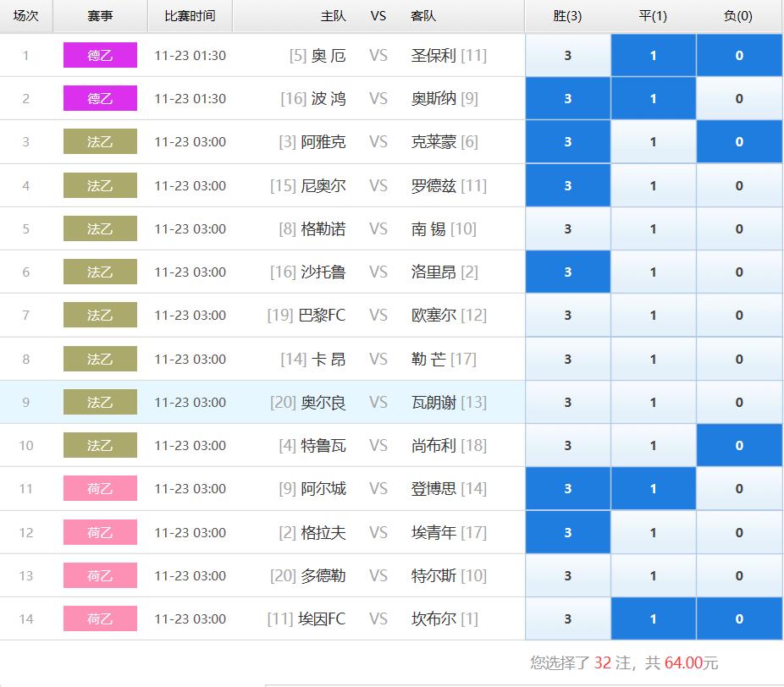Select draw (1) in 奥尔良 row
784x687 pixels.
click(654, 402)
